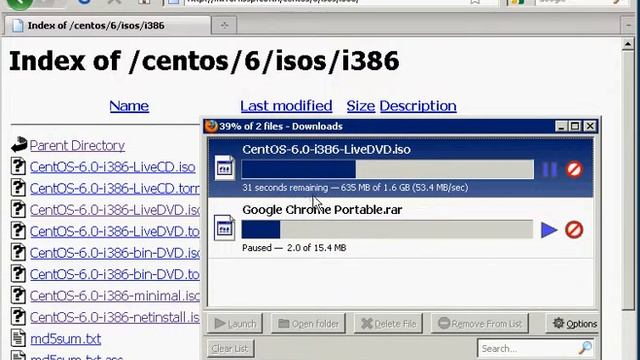
Task: Click the Launch button
Action: click(235, 324)
